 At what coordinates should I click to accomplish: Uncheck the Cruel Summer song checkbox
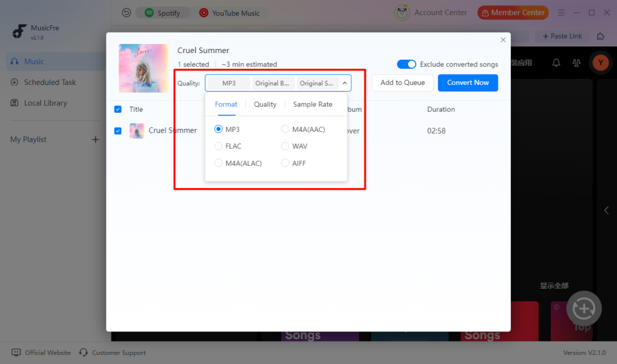pos(117,131)
